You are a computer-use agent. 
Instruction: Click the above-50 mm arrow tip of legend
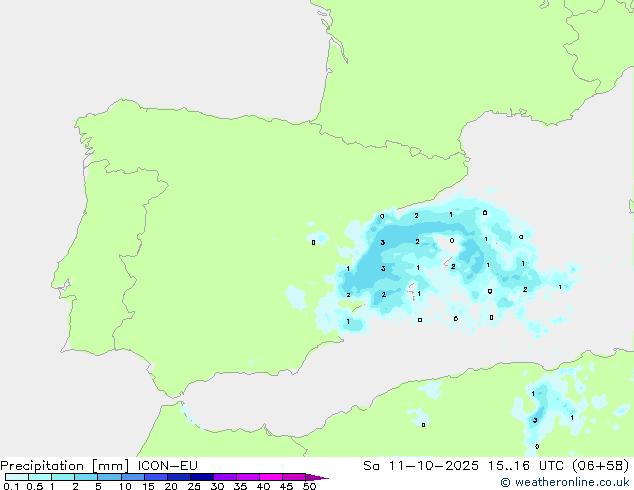pyautogui.click(x=317, y=477)
